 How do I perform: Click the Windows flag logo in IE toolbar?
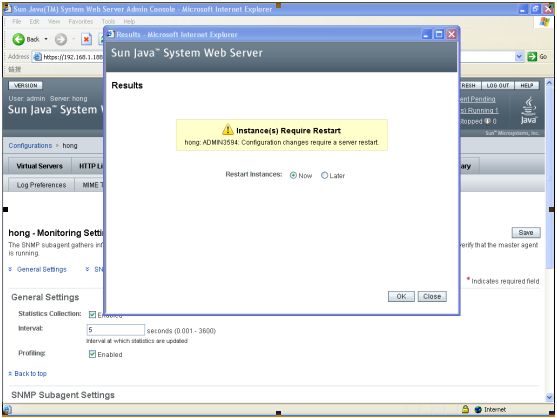[544, 22]
